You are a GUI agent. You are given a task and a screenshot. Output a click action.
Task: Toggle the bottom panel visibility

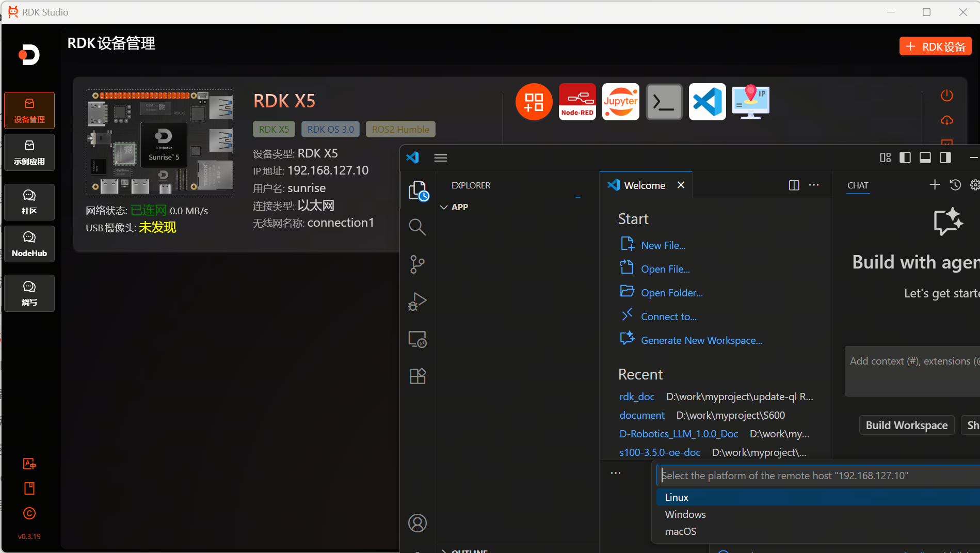coord(925,157)
